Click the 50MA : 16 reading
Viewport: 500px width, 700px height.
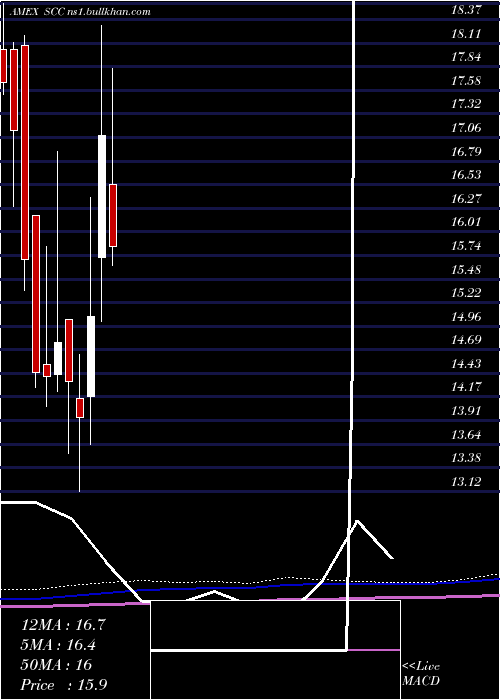[x=56, y=665]
